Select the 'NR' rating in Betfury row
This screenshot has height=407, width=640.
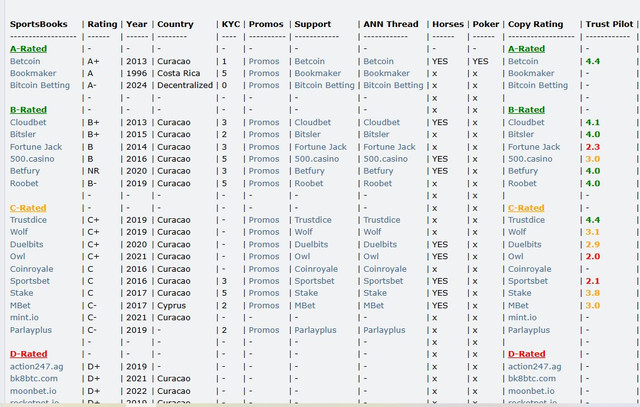93,171
